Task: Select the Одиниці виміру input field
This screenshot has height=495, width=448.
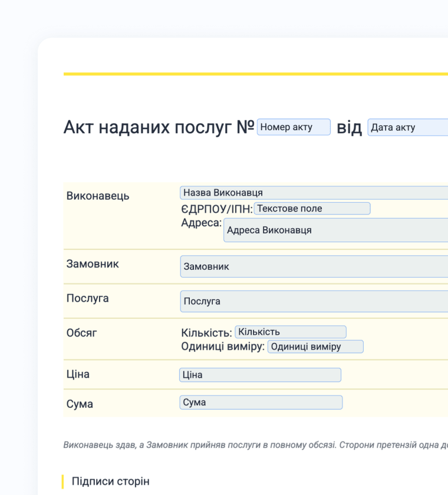Action: pyautogui.click(x=315, y=346)
